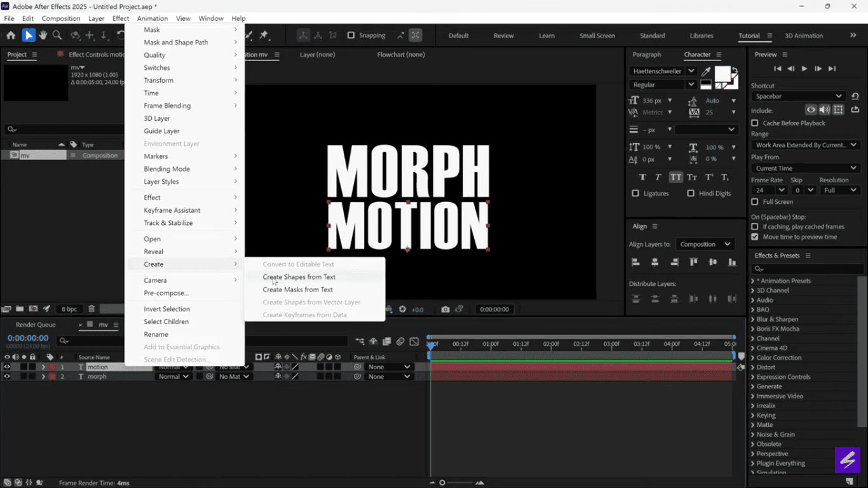Apply Faux Bold text style
The height and width of the screenshot is (488, 868).
pos(642,177)
